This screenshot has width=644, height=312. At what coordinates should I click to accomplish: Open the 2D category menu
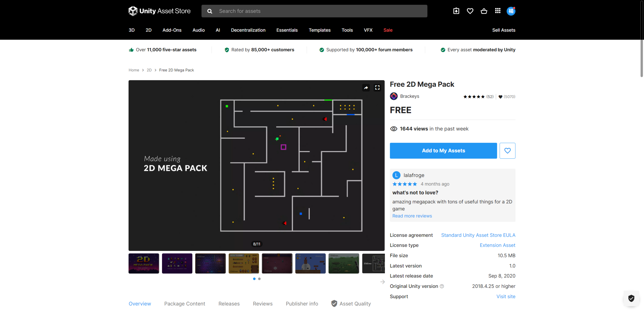pos(148,30)
